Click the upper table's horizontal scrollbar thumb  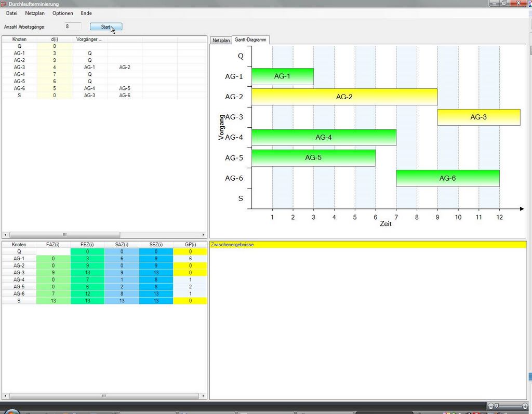[64, 235]
